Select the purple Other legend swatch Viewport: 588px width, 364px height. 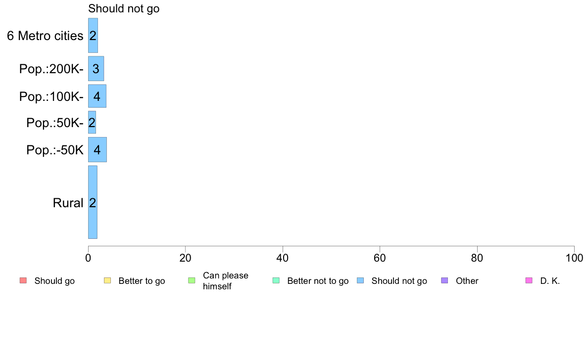point(445,280)
